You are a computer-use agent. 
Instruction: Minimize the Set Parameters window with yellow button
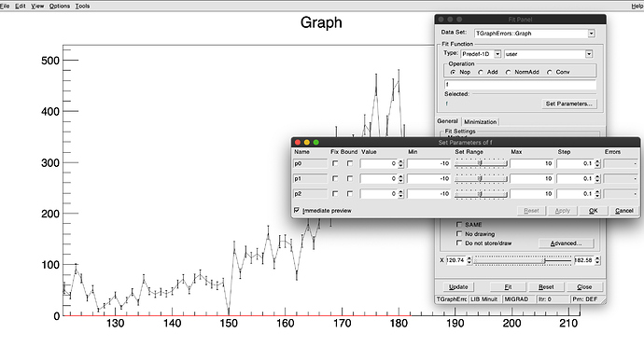(x=307, y=142)
